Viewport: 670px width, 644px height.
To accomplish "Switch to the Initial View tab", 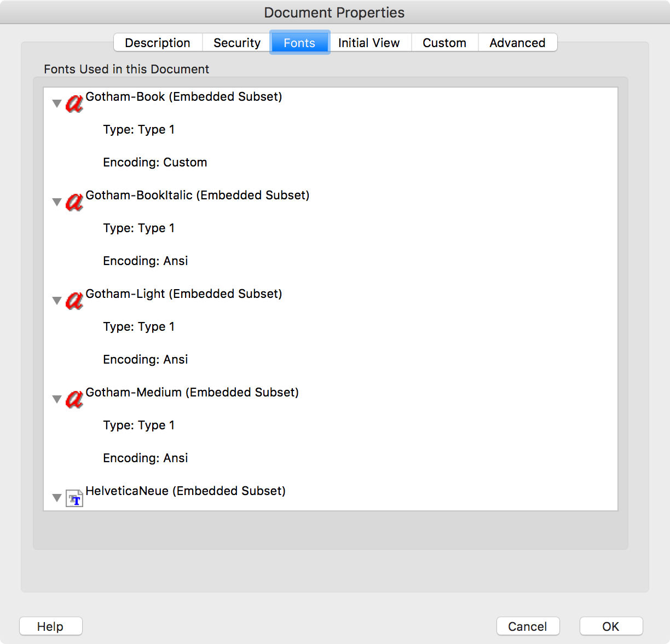I will click(x=369, y=42).
